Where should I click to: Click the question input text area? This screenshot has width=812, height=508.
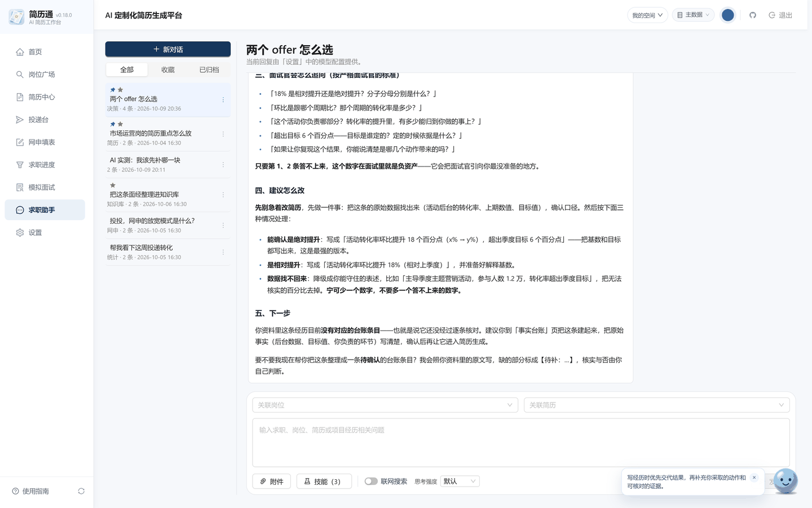coord(521,443)
